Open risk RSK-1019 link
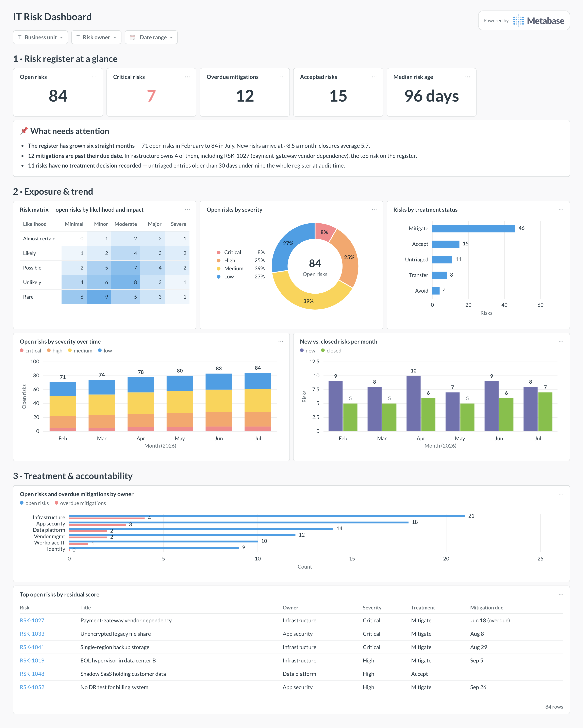 coord(32,661)
